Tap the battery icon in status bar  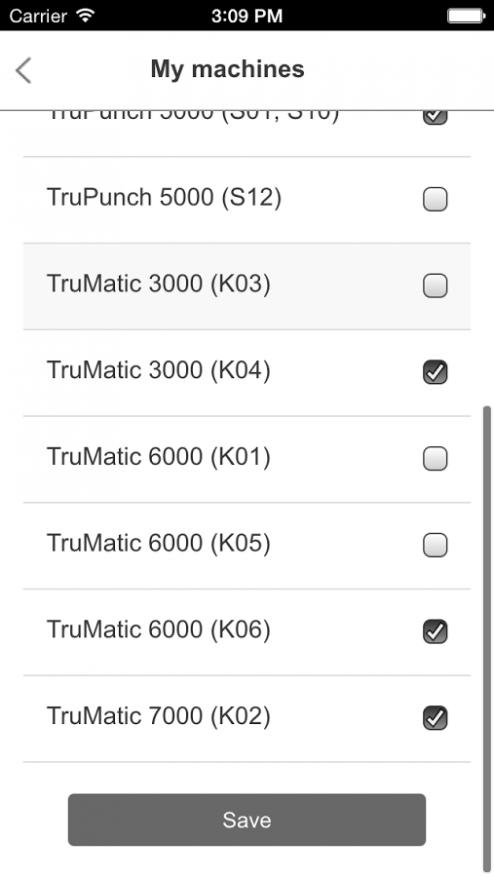coord(465,16)
